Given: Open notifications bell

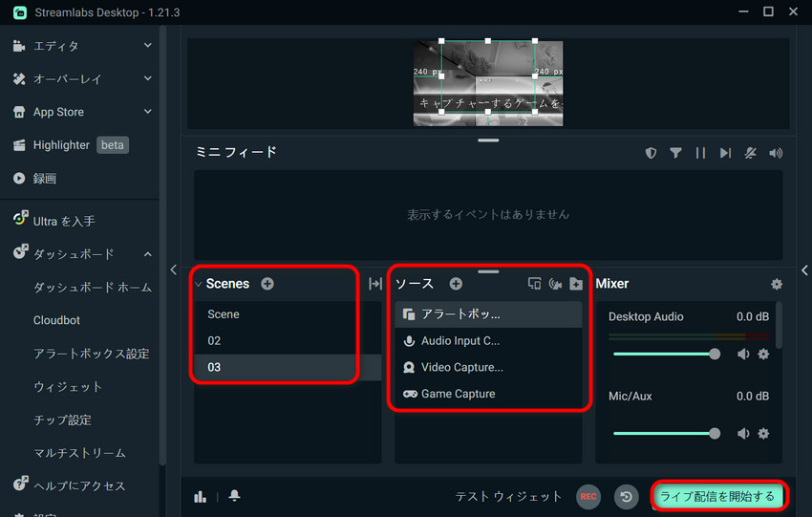Looking at the screenshot, I should click(x=235, y=496).
